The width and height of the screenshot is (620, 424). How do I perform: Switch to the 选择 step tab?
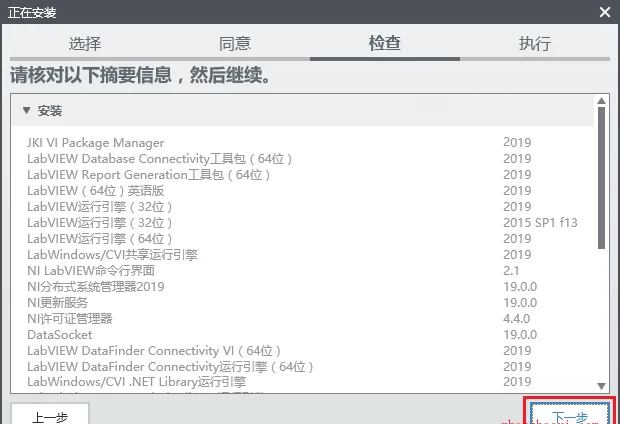point(85,44)
